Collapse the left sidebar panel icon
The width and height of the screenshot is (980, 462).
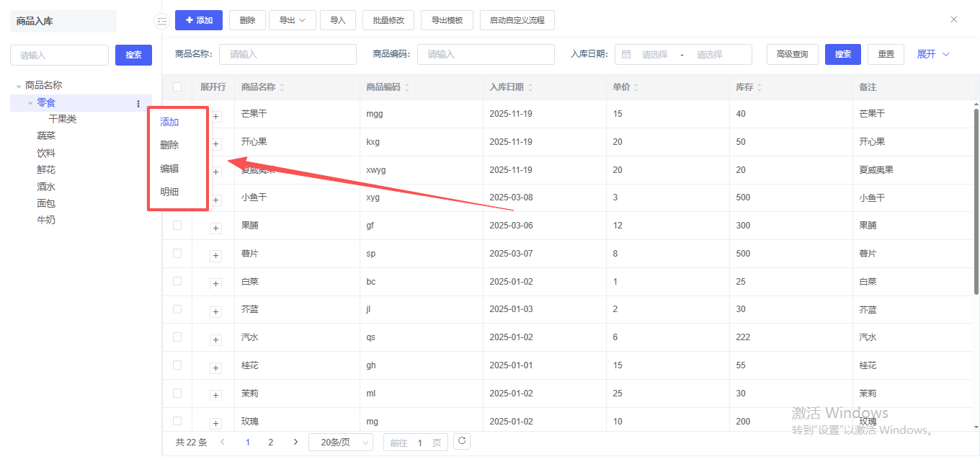click(x=161, y=22)
